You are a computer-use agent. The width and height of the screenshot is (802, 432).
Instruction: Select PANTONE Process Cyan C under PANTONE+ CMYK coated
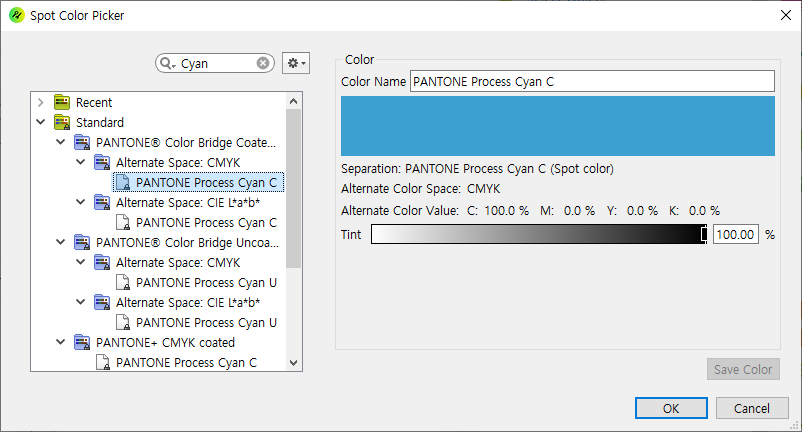click(186, 362)
